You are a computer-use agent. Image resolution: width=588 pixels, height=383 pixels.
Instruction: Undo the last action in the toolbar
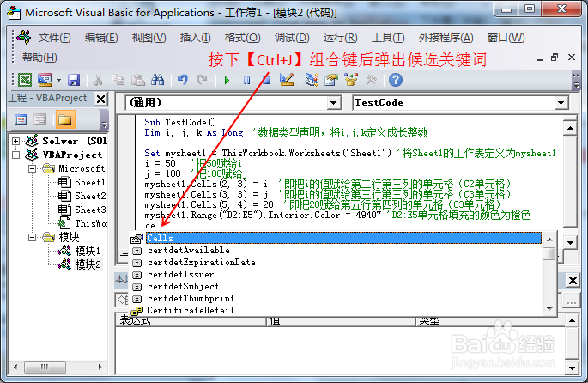[183, 80]
